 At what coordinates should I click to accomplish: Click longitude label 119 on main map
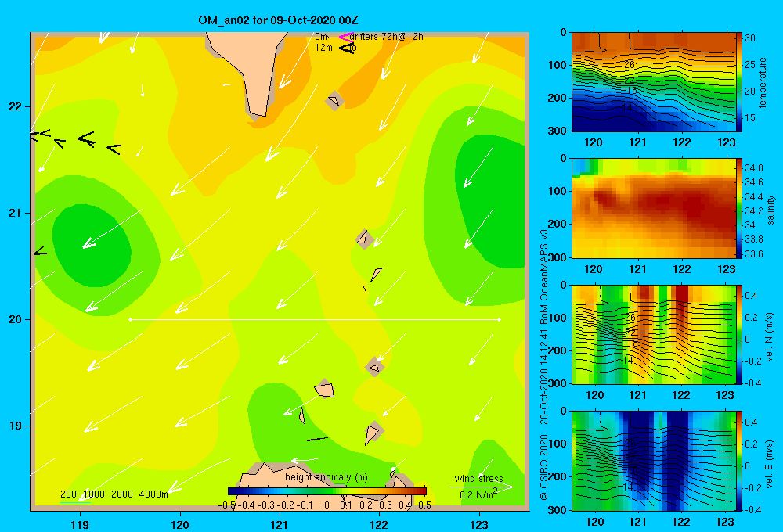click(x=81, y=525)
